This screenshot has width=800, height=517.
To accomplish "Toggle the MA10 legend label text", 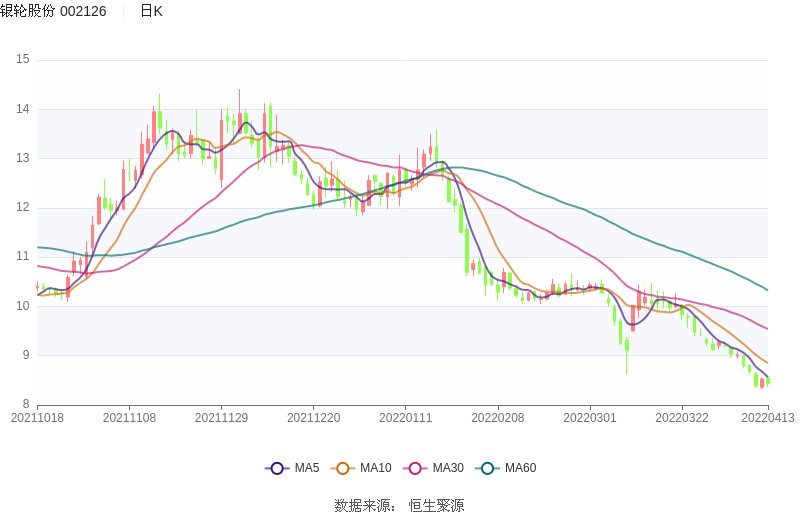I will pyautogui.click(x=376, y=468).
